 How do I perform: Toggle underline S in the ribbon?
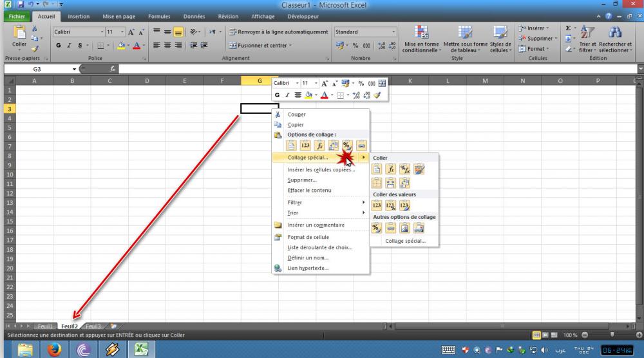pyautogui.click(x=80, y=46)
